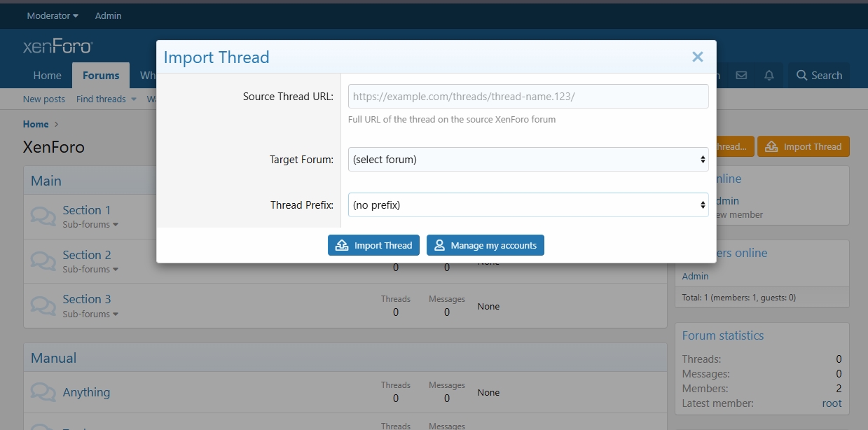
Task: Open the Admin link in the top bar
Action: point(108,15)
